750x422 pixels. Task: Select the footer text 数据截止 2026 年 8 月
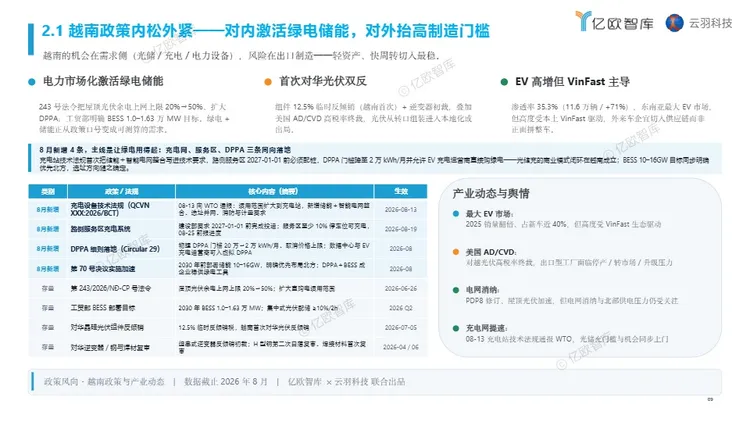(x=226, y=382)
